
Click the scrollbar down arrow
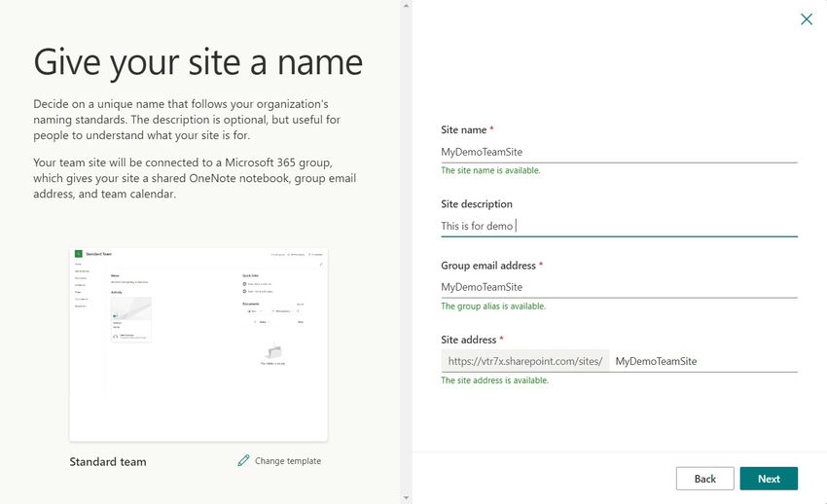point(406,497)
